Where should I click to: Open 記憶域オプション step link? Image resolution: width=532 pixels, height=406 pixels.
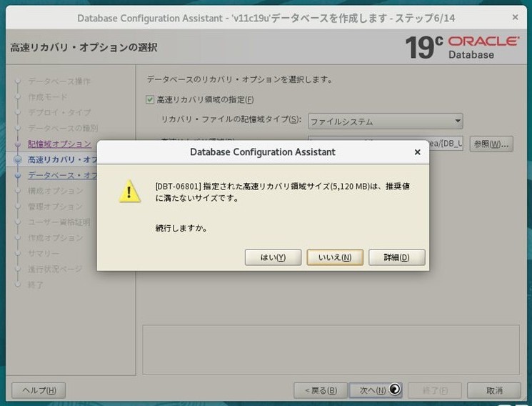pyautogui.click(x=59, y=144)
